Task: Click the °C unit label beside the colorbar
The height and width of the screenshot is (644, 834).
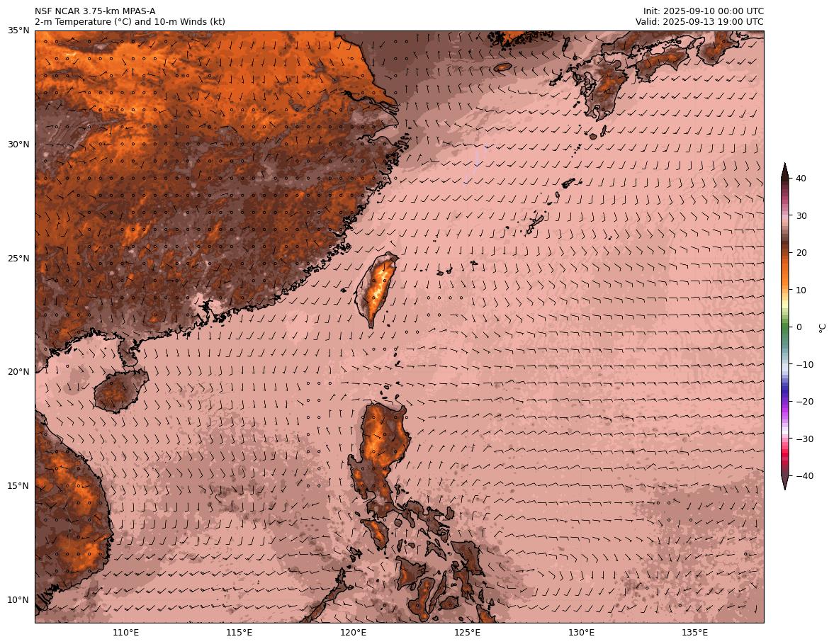Action: pos(822,327)
